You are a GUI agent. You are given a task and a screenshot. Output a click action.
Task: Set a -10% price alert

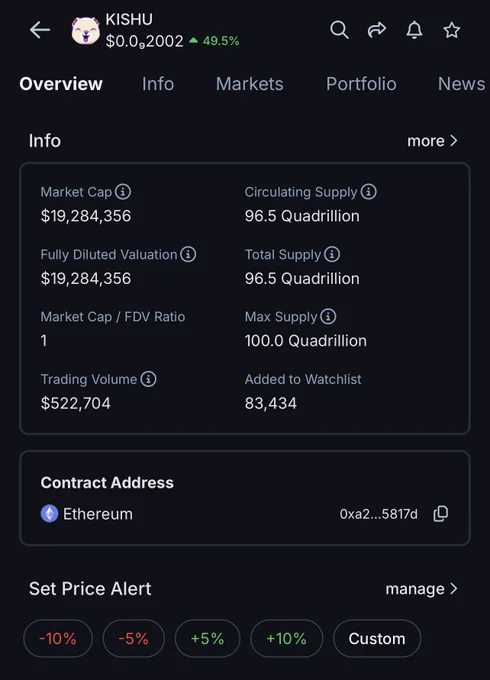58,638
